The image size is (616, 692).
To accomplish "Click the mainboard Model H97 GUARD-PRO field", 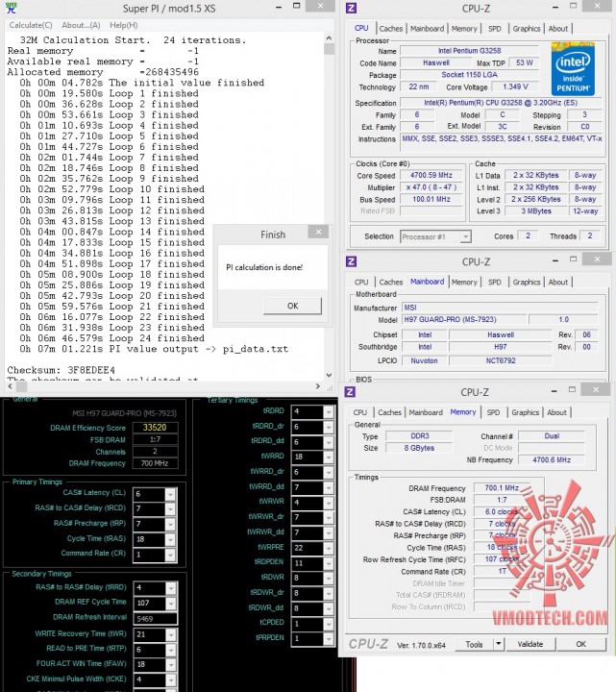I will pyautogui.click(x=463, y=319).
